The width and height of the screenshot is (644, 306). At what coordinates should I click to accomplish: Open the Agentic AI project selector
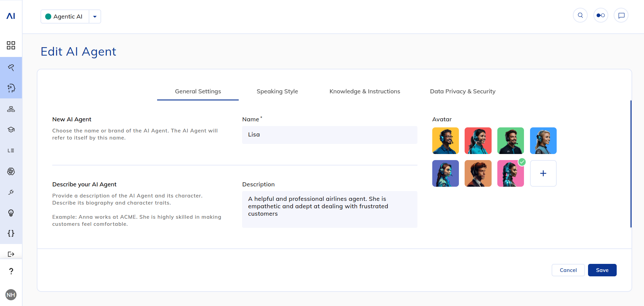[65, 17]
